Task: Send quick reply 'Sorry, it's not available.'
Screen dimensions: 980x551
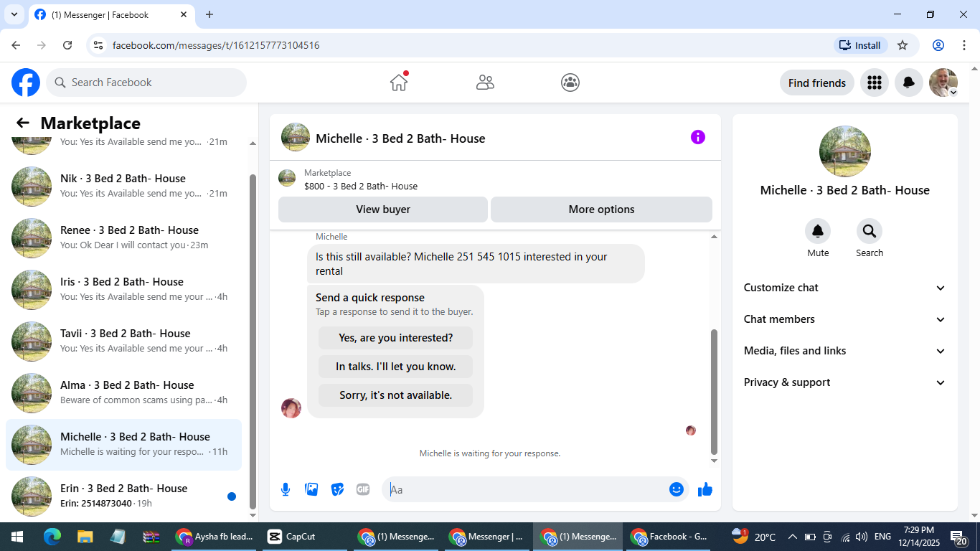Action: 396,395
